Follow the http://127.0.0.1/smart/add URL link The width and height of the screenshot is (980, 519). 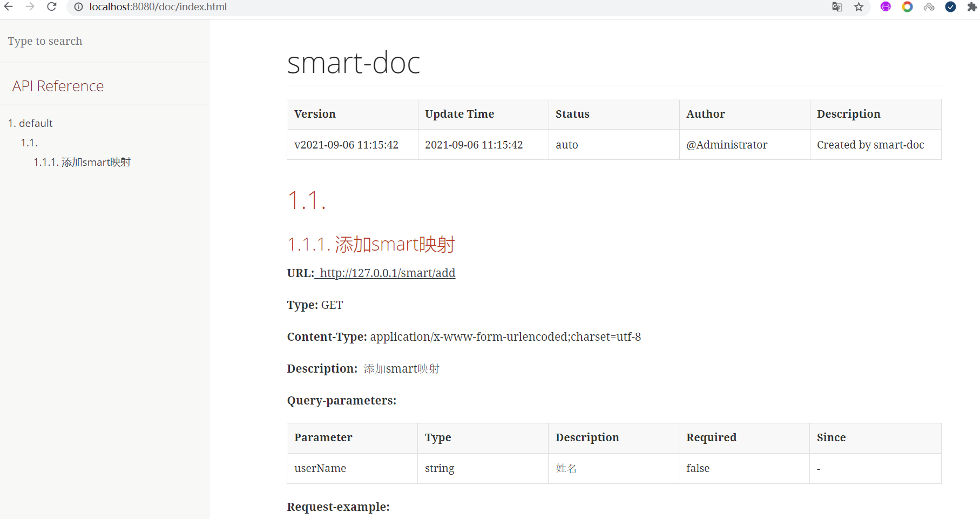pyautogui.click(x=388, y=273)
